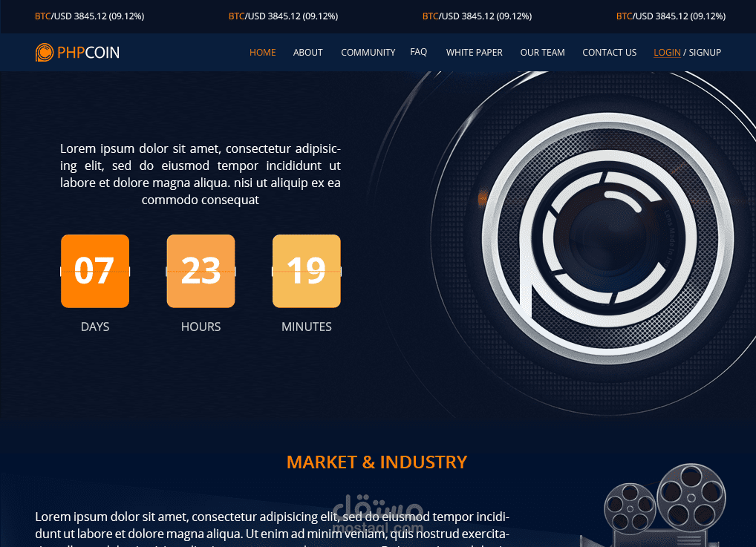
Task: Click the LOGIN link
Action: (x=666, y=52)
